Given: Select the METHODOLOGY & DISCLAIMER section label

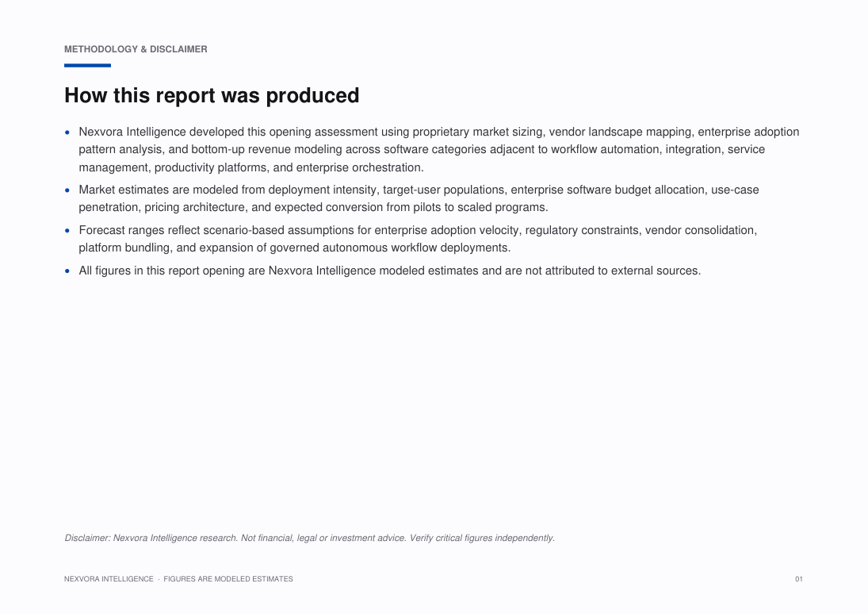Looking at the screenshot, I should click(x=136, y=49).
